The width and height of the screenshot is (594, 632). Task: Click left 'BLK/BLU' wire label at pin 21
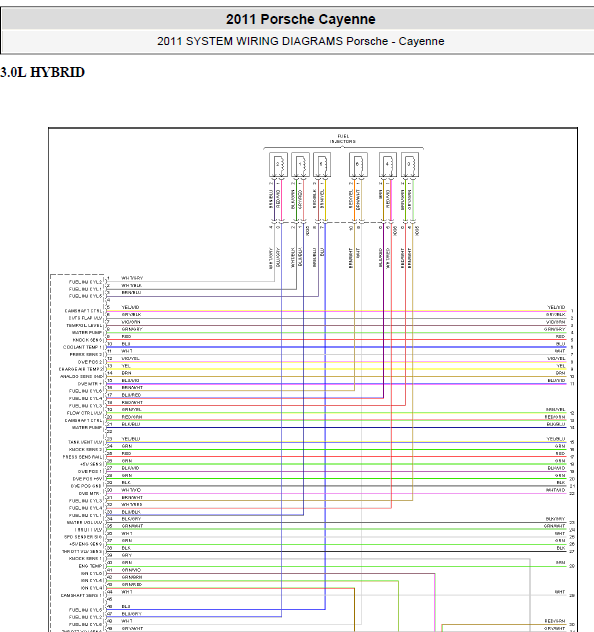131,424
